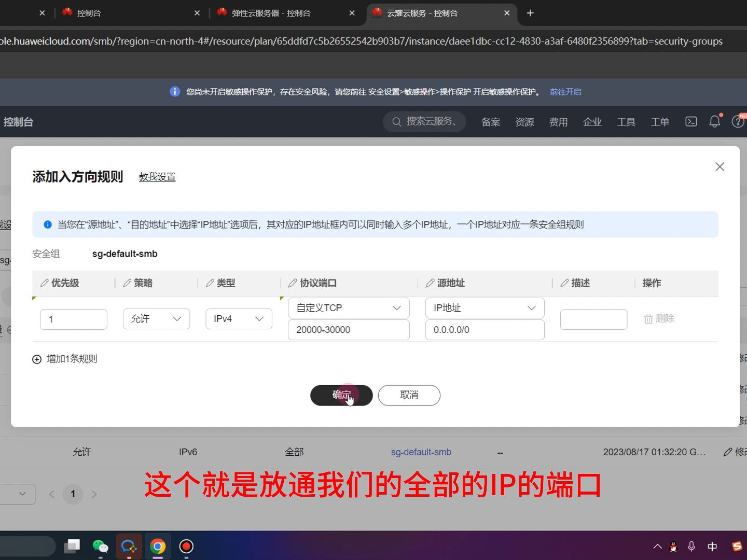This screenshot has height=560, width=747.
Task: Open the 教我设置 guide link
Action: [x=157, y=176]
